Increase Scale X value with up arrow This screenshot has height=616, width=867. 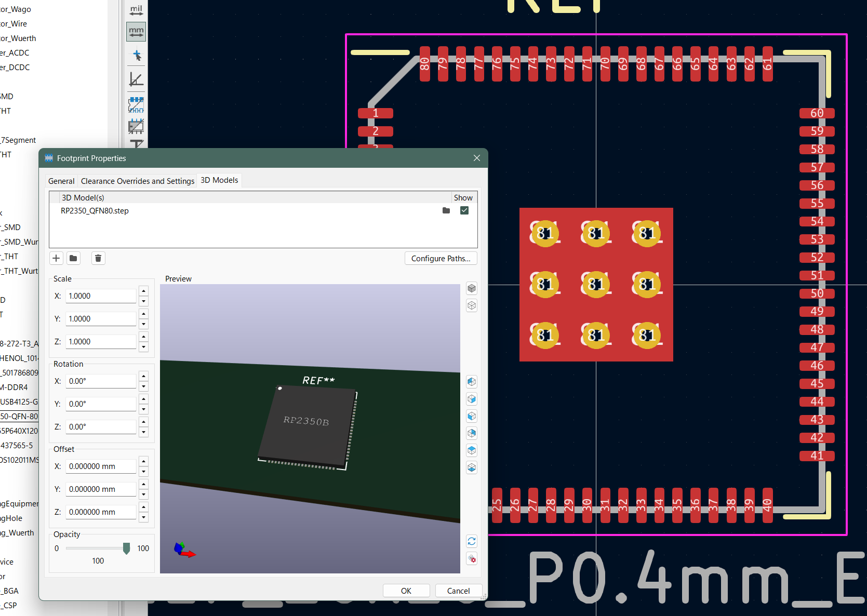click(144, 291)
